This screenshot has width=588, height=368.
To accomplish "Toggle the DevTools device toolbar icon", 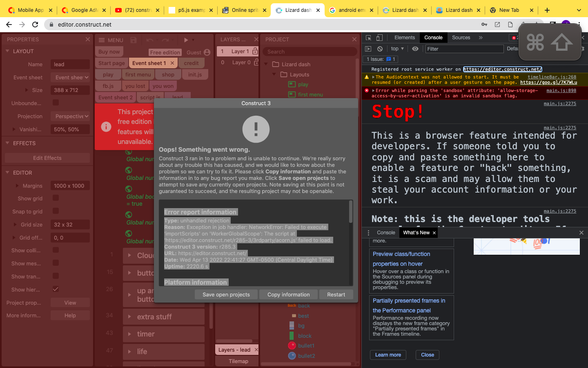I will tap(379, 38).
